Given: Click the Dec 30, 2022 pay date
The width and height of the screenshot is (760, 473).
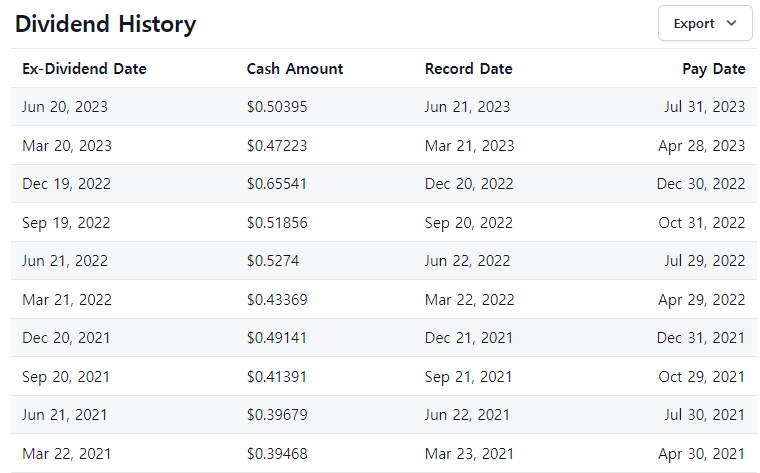Looking at the screenshot, I should point(701,184).
